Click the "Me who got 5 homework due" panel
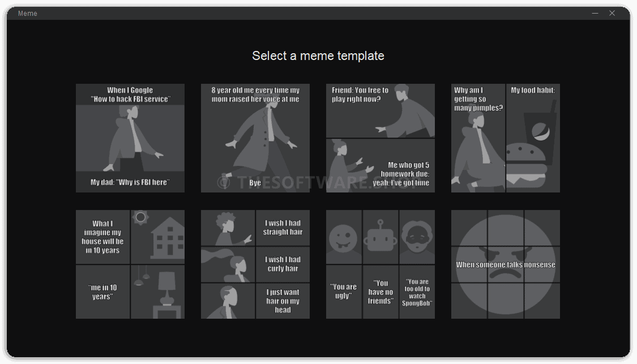This screenshot has width=637, height=364. coord(381,166)
